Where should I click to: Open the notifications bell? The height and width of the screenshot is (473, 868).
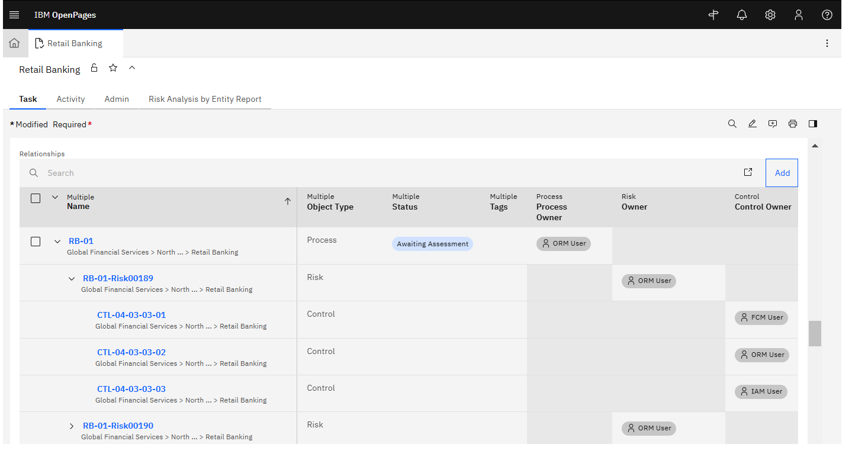coord(741,14)
